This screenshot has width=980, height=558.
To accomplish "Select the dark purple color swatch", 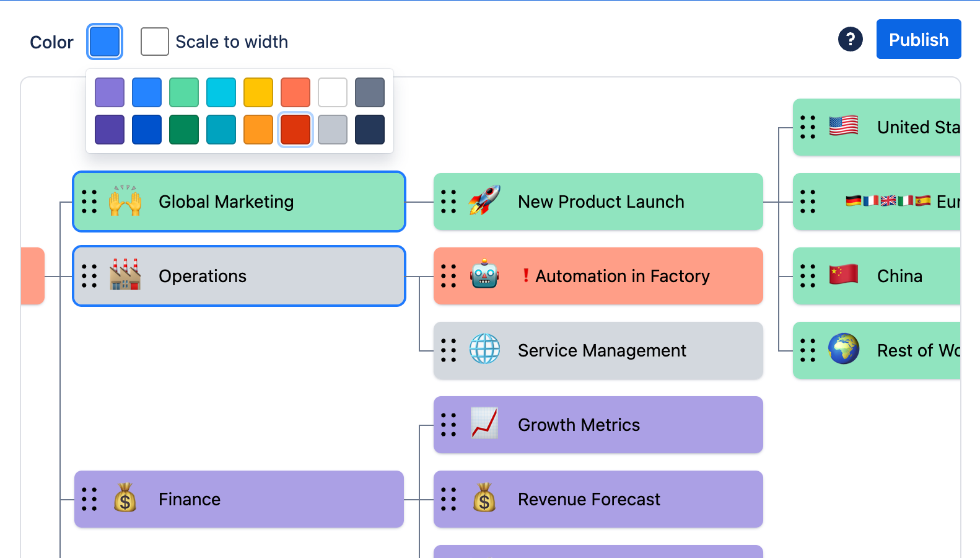I will 110,130.
